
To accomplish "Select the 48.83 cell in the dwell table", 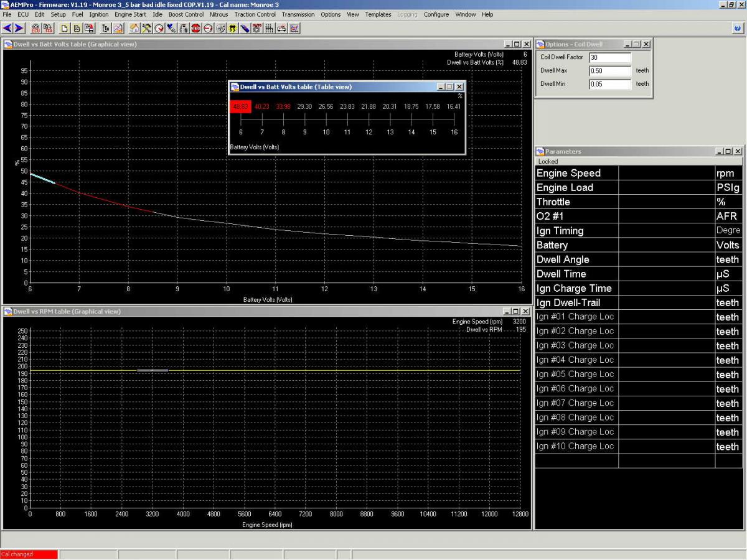I will click(x=240, y=106).
